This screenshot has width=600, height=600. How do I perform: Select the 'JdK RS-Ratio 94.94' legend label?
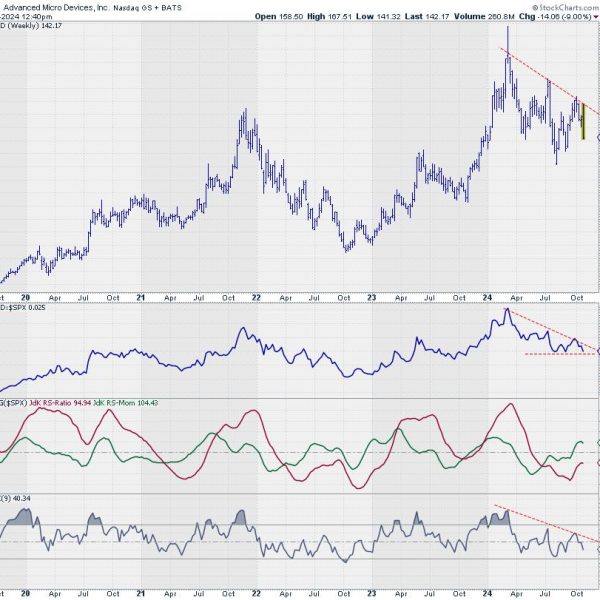click(60, 403)
